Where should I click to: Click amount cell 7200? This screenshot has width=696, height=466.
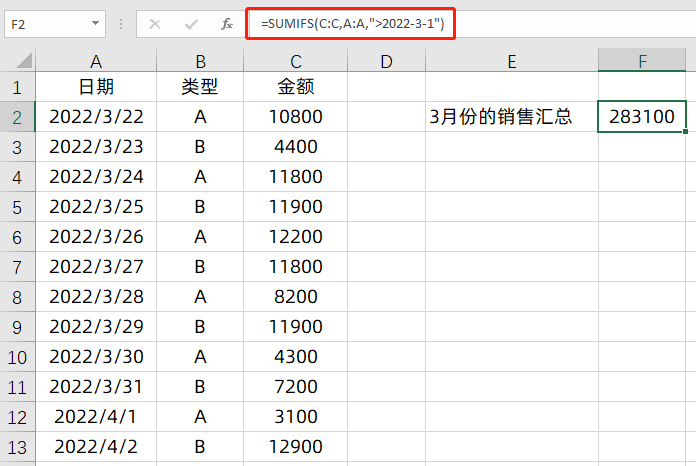296,387
